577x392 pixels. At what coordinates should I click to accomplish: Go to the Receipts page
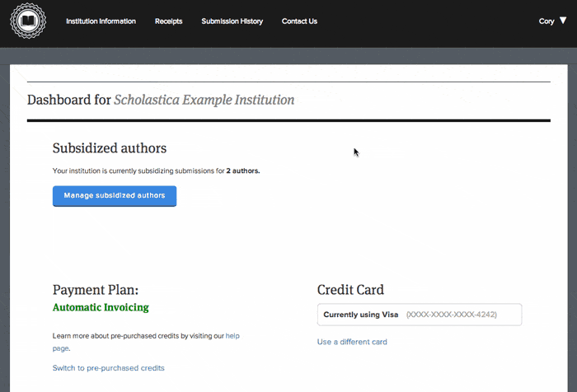point(168,21)
